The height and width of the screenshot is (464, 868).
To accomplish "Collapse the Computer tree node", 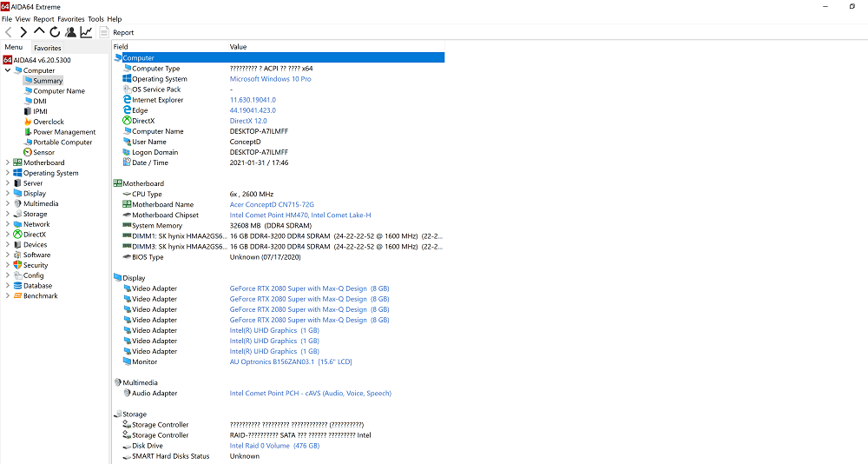I will (x=8, y=70).
